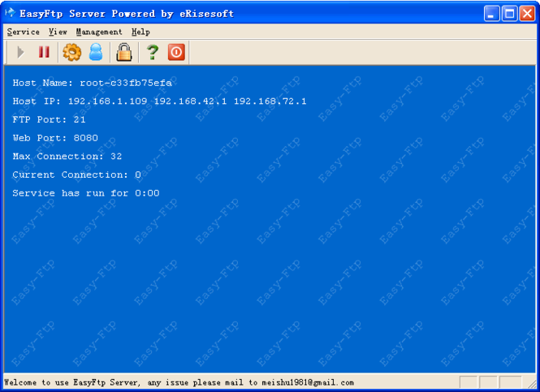Image resolution: width=540 pixels, height=392 pixels.
Task: Open the Service menu
Action: click(x=23, y=32)
